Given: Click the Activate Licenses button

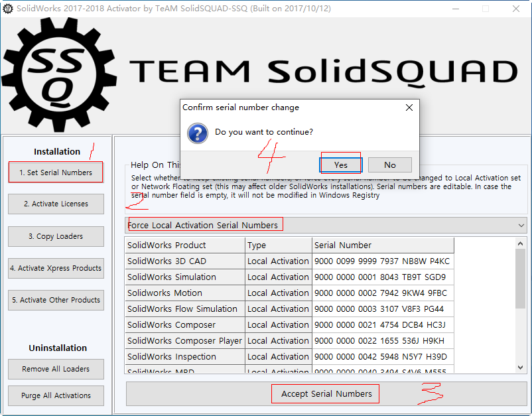Looking at the screenshot, I should tap(56, 204).
